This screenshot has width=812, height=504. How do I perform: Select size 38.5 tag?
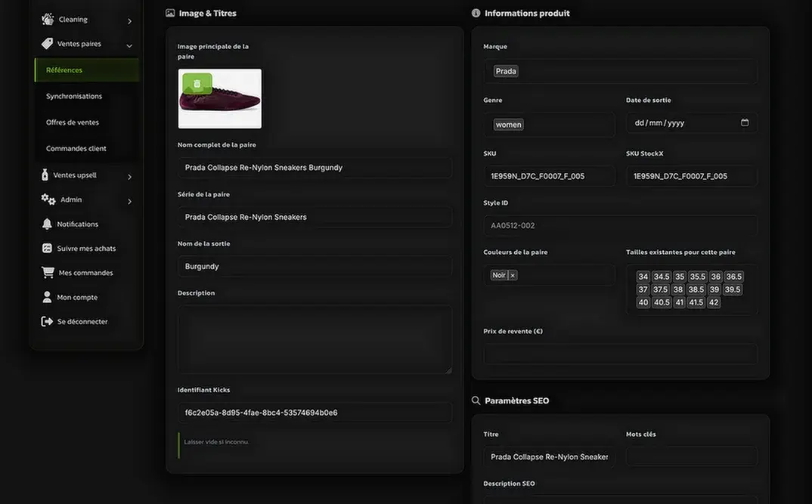(696, 289)
